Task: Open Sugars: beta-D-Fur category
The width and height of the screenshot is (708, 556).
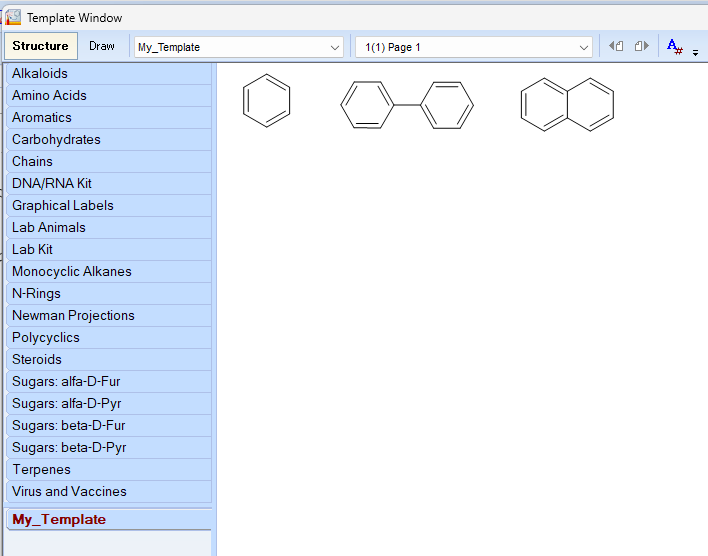Action: click(x=109, y=425)
